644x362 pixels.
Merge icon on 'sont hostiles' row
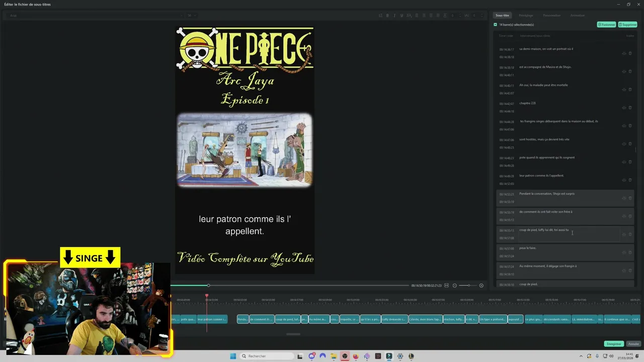click(624, 144)
